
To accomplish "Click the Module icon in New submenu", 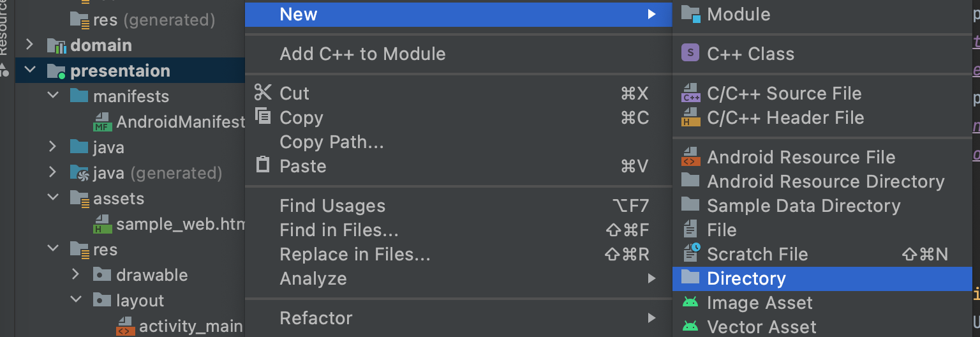I will point(690,14).
